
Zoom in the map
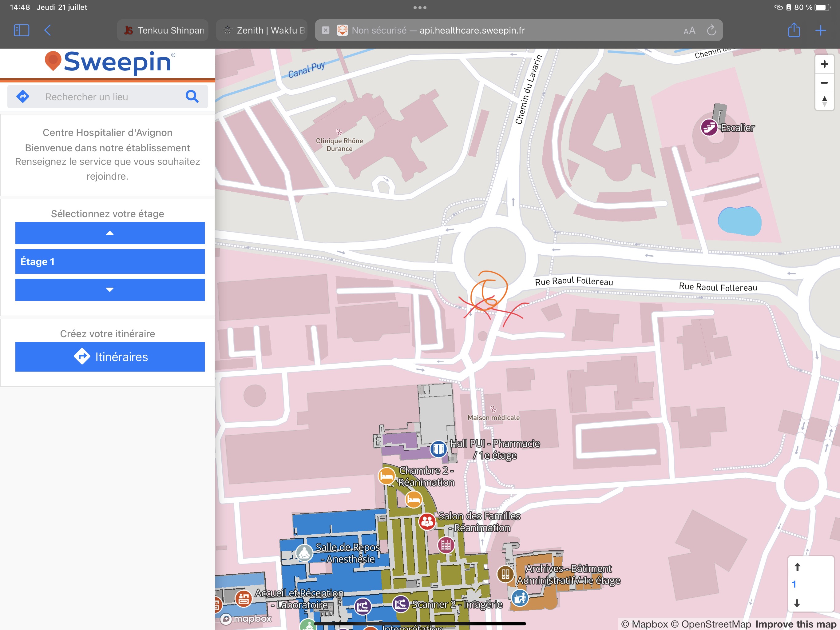[824, 64]
